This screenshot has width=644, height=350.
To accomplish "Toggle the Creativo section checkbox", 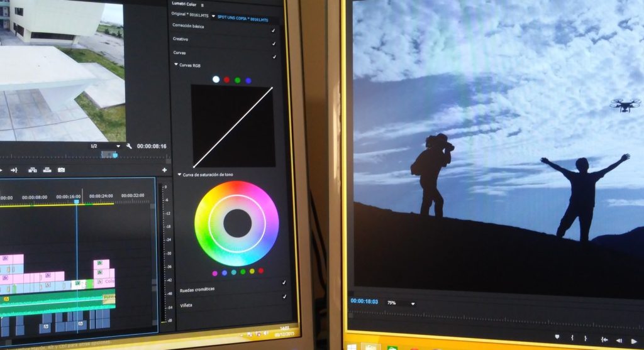I will [274, 43].
